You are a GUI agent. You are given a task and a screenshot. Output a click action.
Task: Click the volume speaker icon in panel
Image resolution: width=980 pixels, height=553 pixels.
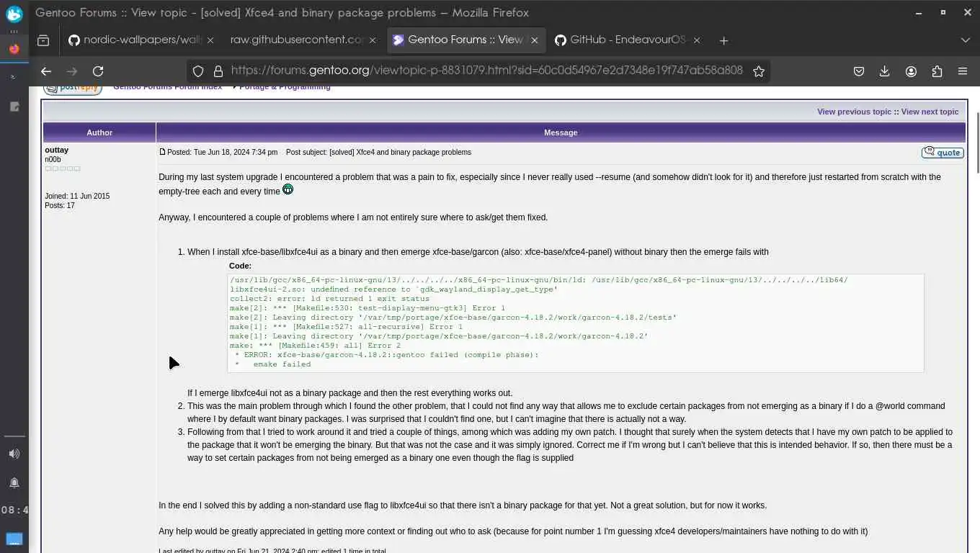point(14,454)
